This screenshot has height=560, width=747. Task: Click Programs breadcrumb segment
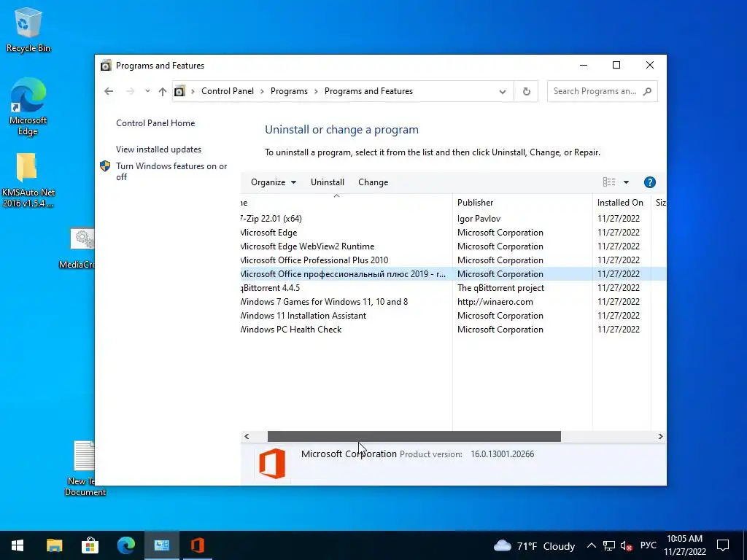coord(289,91)
